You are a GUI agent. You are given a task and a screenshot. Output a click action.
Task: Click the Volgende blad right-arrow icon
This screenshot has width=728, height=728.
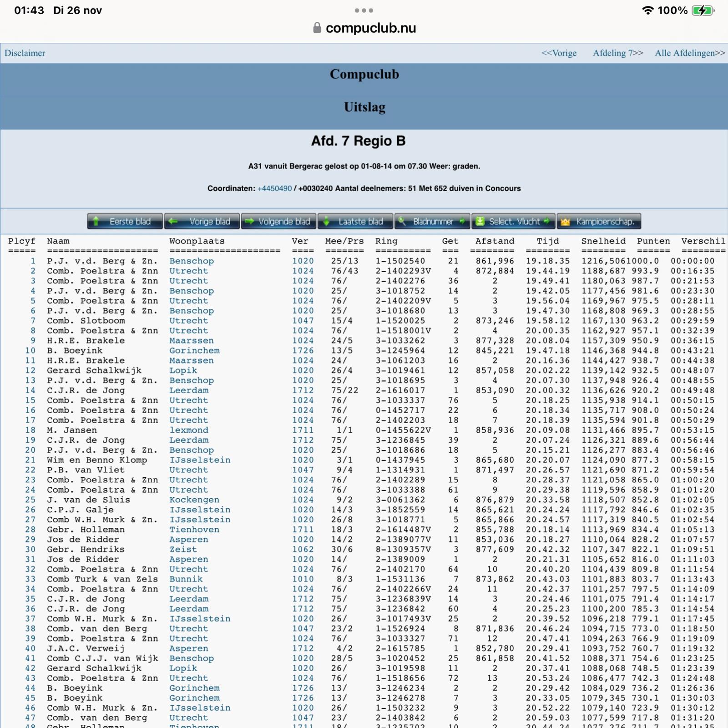pyautogui.click(x=249, y=222)
